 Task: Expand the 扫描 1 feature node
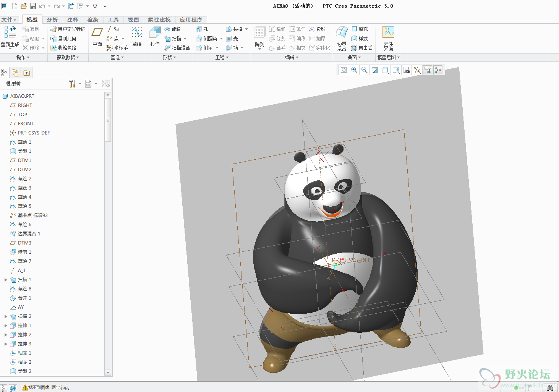6,280
